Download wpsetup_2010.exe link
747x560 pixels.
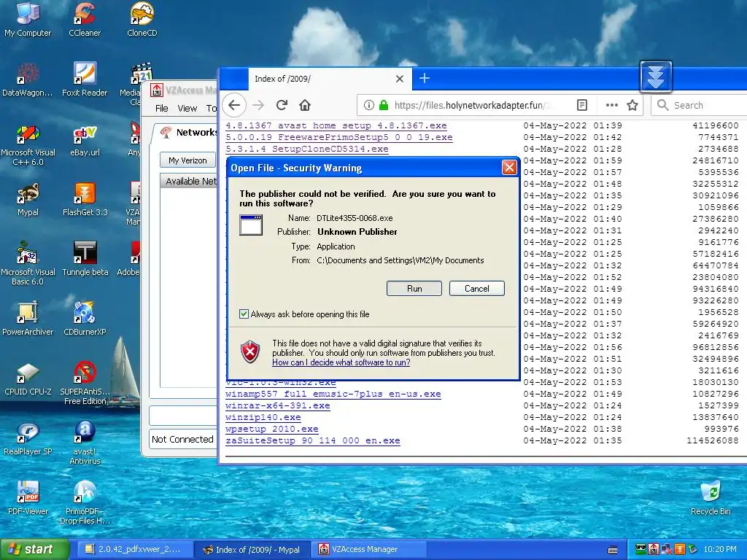[x=271, y=429]
